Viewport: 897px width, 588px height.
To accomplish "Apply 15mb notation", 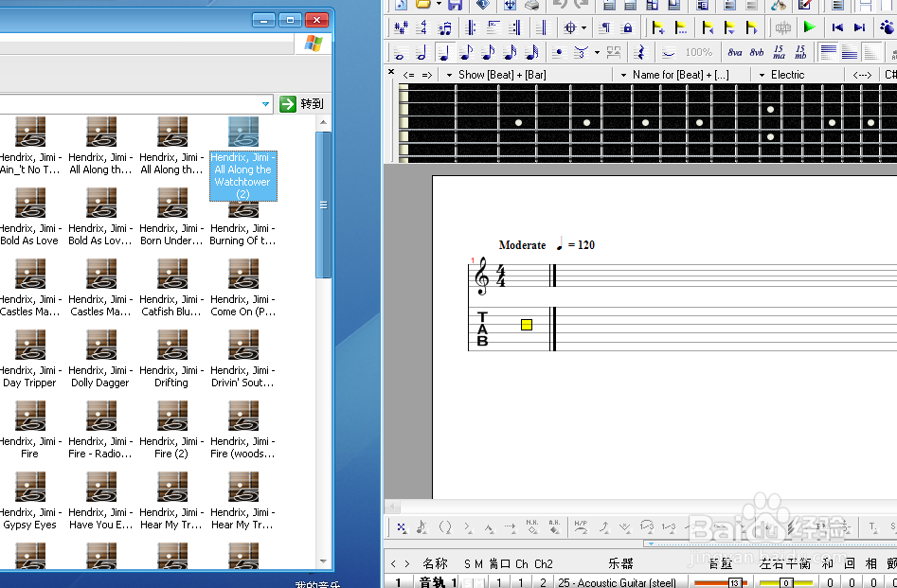I will (x=800, y=53).
